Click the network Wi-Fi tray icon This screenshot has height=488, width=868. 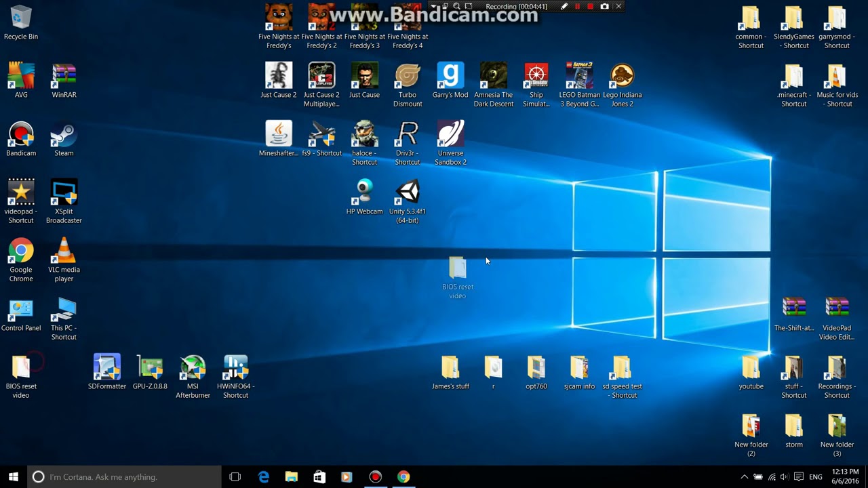coord(772,477)
